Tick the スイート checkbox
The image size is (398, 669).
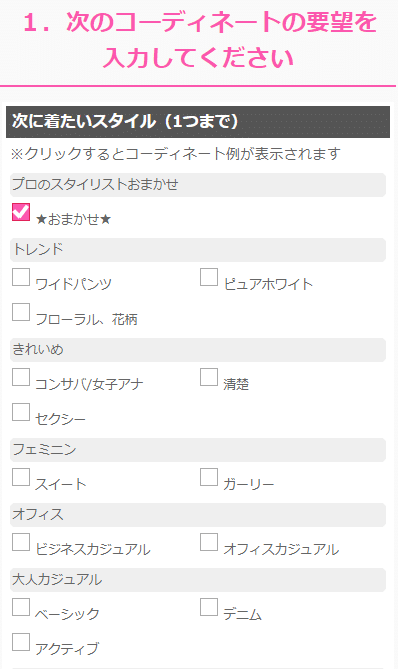(x=21, y=477)
